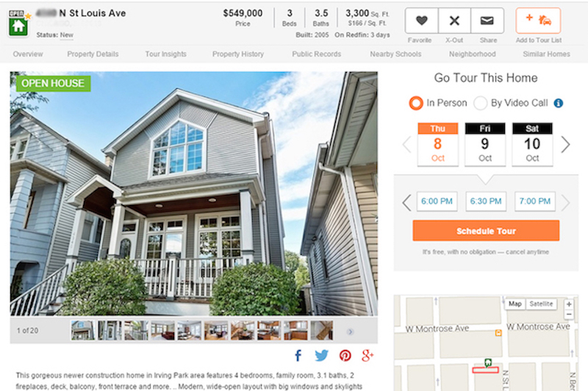Screen dimensions: 588x391
Task: Click the X-Out icon button
Action: pos(454,21)
